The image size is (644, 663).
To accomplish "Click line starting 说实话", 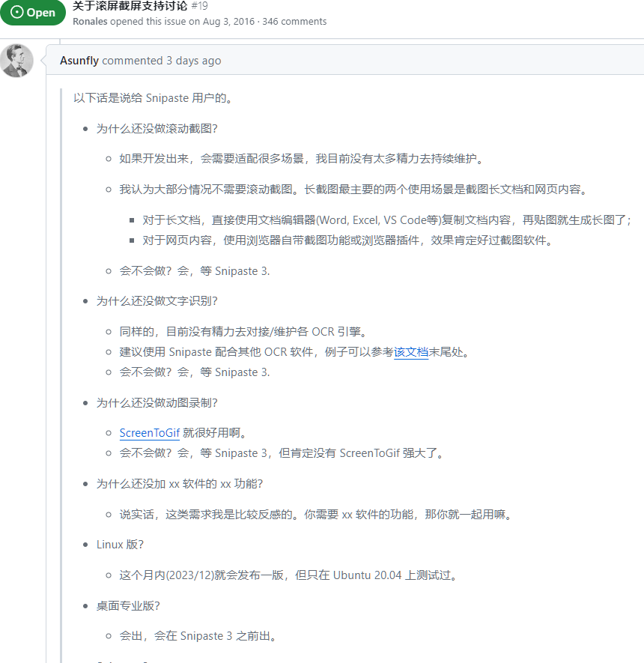I will [x=316, y=515].
